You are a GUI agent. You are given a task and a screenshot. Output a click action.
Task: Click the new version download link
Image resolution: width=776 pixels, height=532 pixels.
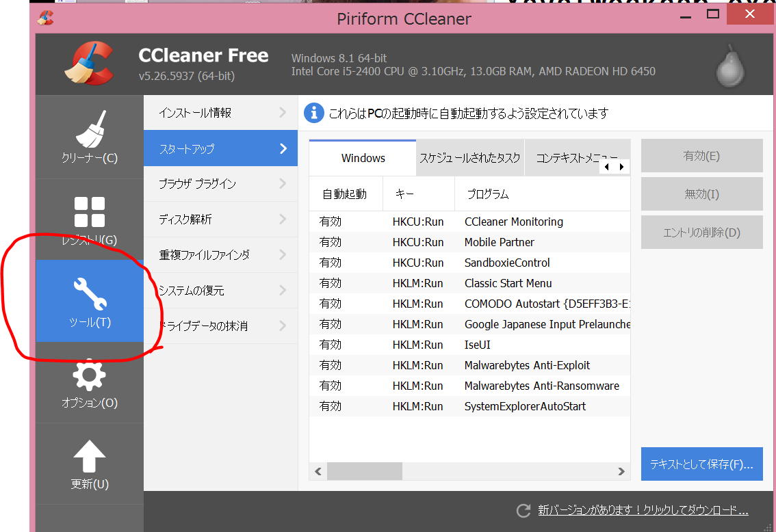coord(643,509)
